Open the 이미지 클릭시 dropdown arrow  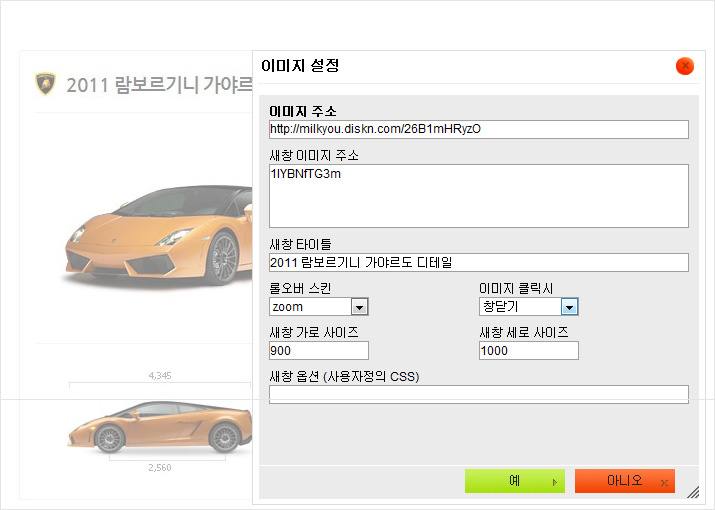pyautogui.click(x=569, y=307)
